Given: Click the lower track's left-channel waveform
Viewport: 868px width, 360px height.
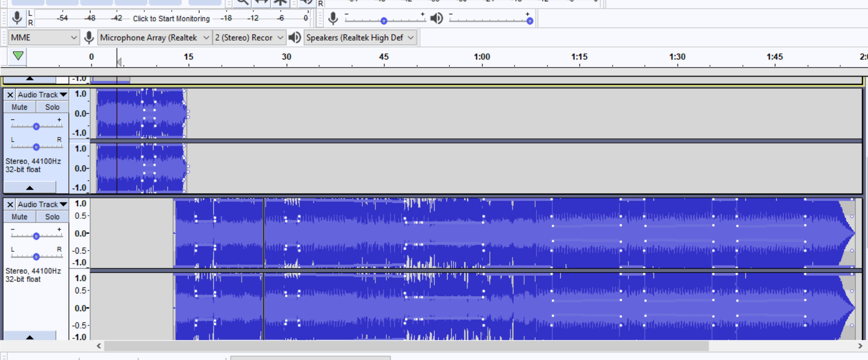Looking at the screenshot, I should tap(514, 233).
